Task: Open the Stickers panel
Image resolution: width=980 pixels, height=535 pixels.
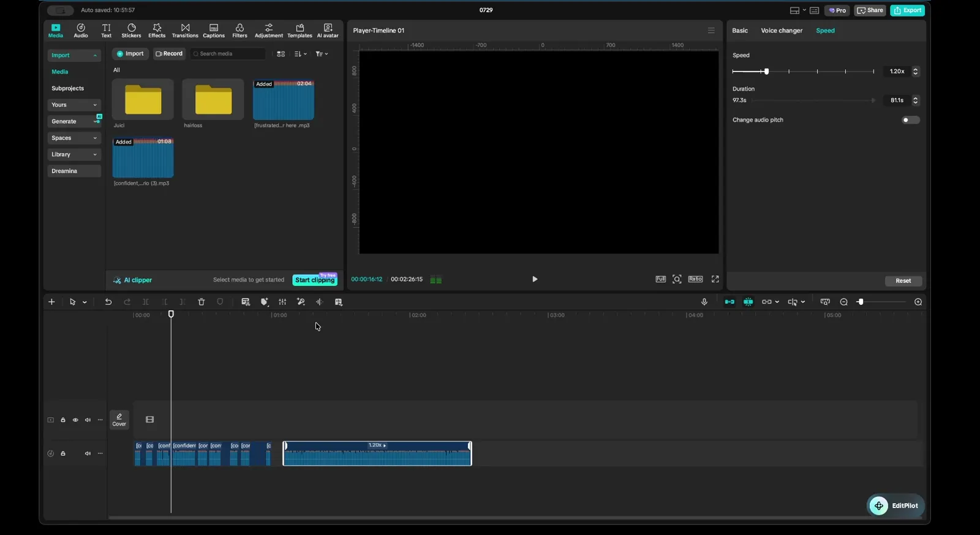Action: click(131, 31)
